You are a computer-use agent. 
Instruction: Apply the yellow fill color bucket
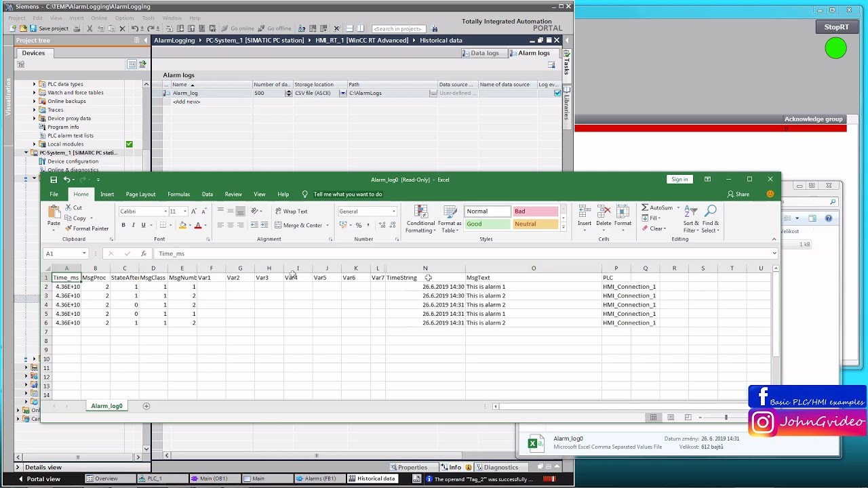(182, 225)
